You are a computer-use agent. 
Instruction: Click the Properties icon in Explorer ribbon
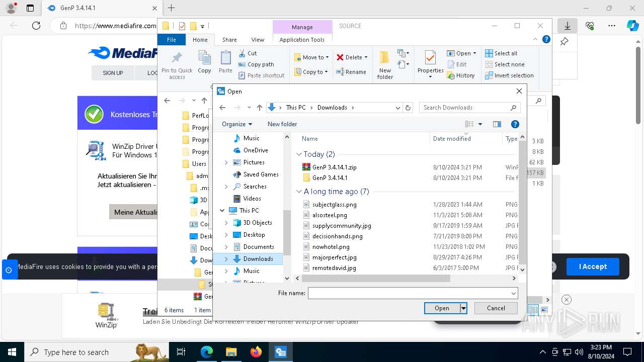pos(430,64)
